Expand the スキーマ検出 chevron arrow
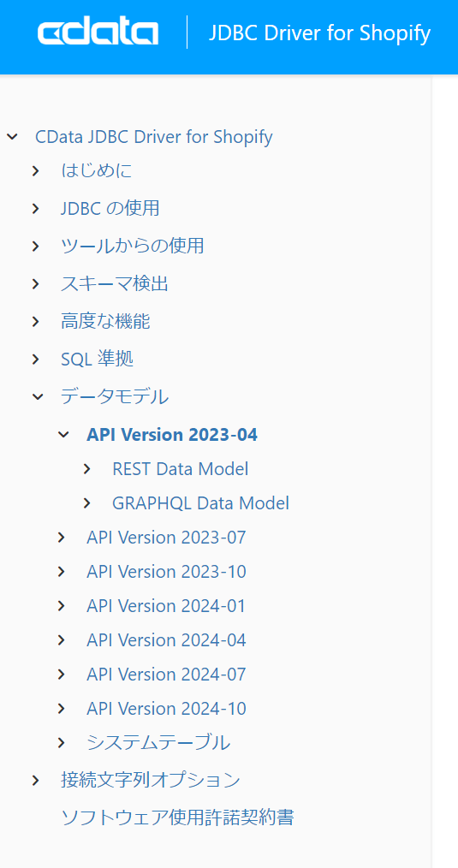 (36, 284)
